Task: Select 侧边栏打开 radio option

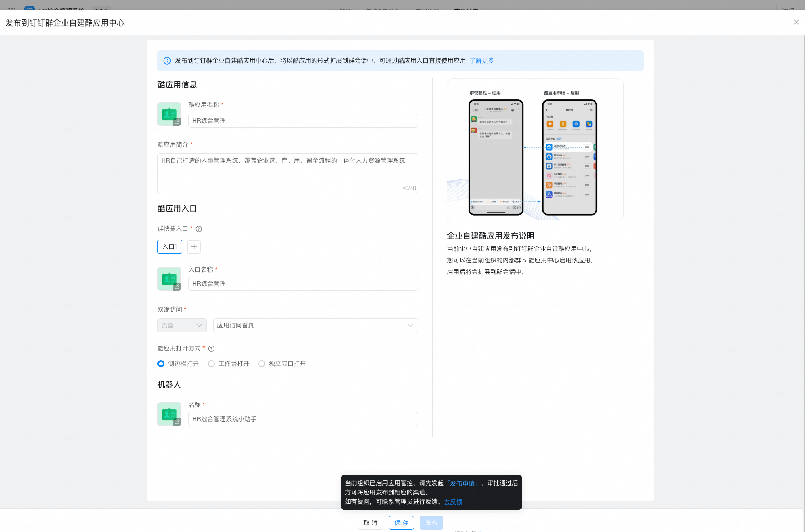Action: coord(161,364)
